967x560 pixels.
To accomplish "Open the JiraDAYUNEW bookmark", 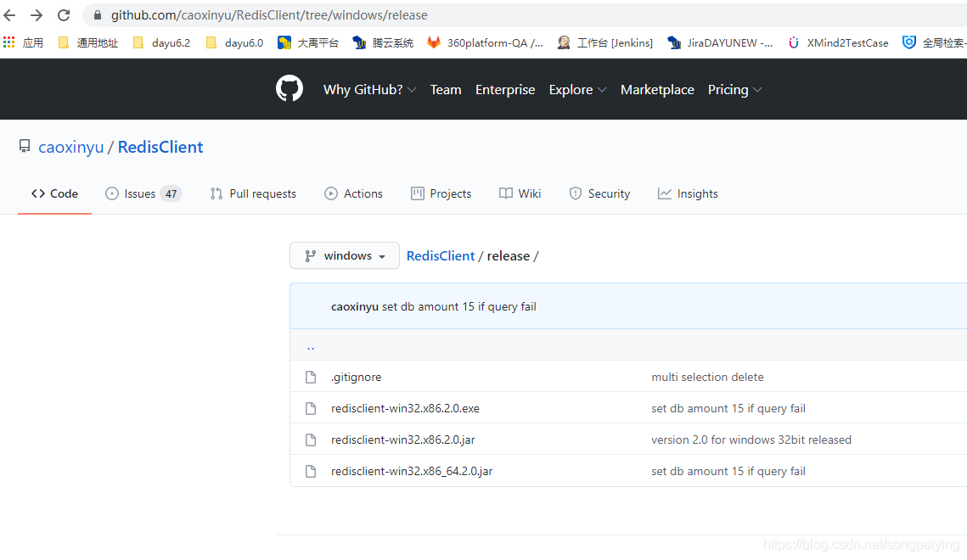I will click(x=720, y=42).
